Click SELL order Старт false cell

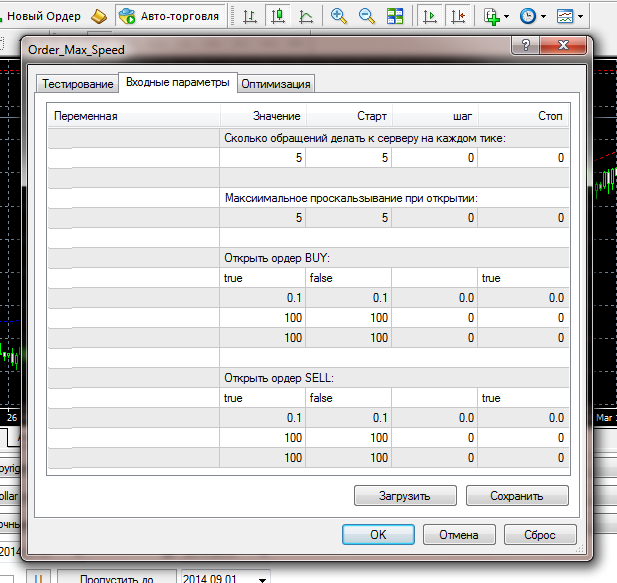pos(349,398)
